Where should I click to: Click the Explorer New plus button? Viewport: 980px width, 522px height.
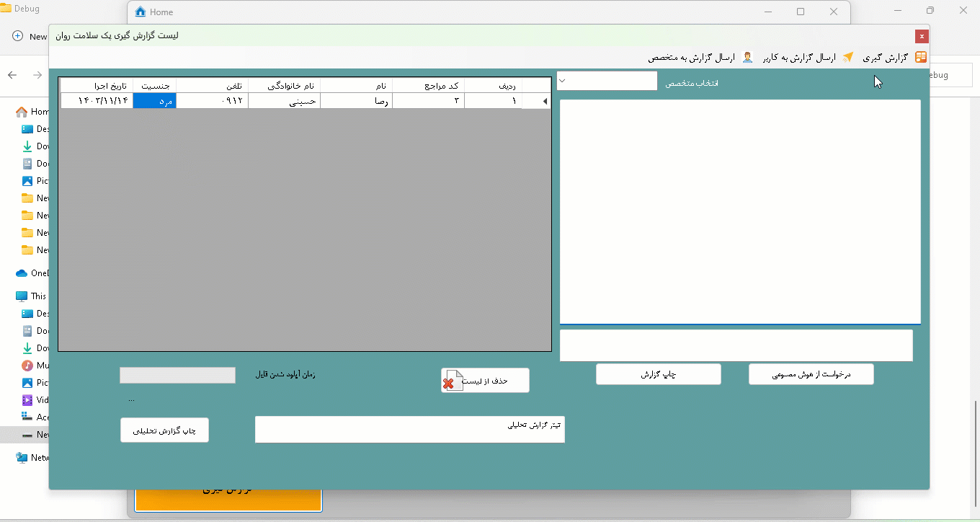18,36
